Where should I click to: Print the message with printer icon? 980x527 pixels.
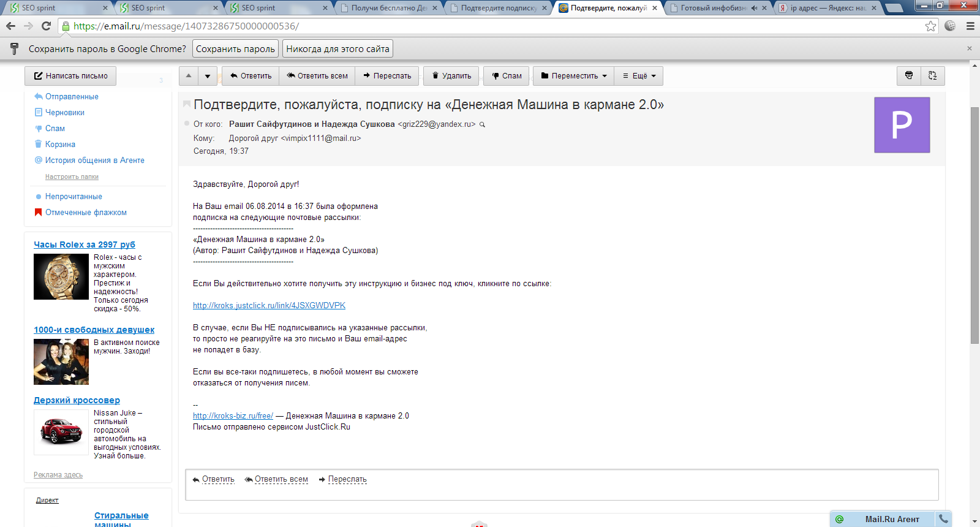point(909,75)
